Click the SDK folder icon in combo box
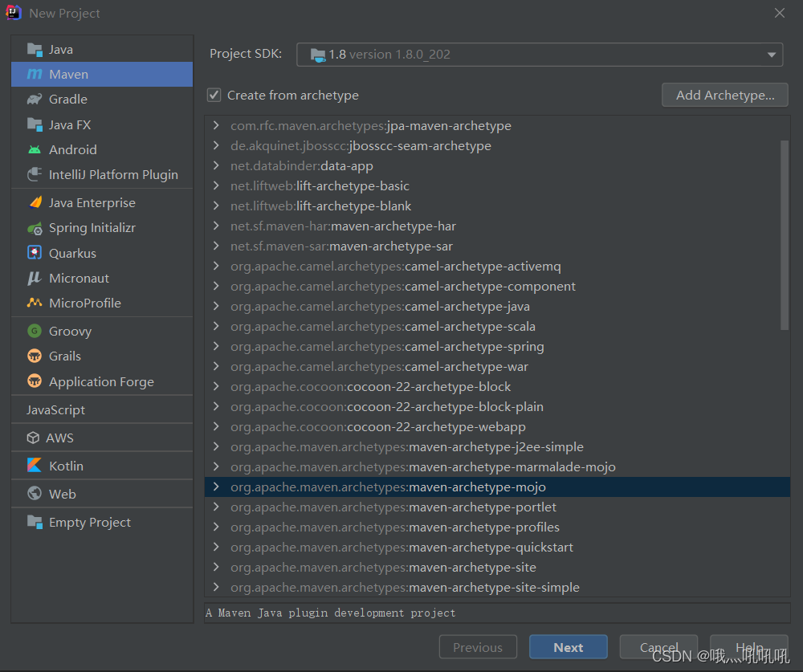 (x=317, y=55)
